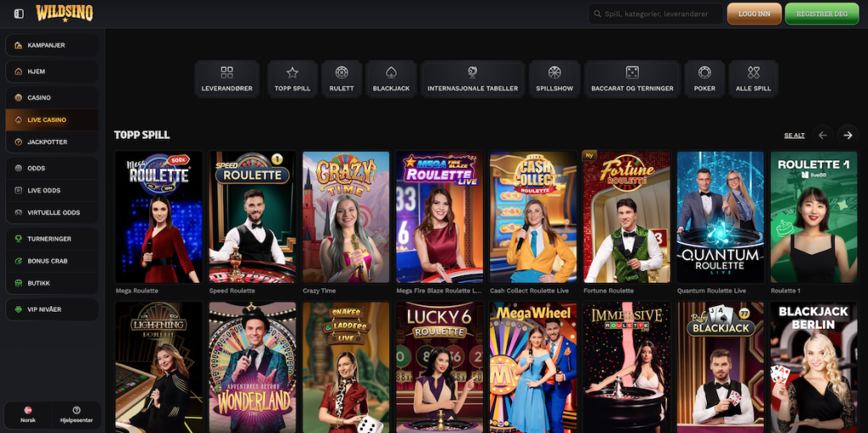Viewport: 868px width, 433px height.
Task: Click the previous arrow for Topp Spill
Action: [x=822, y=135]
